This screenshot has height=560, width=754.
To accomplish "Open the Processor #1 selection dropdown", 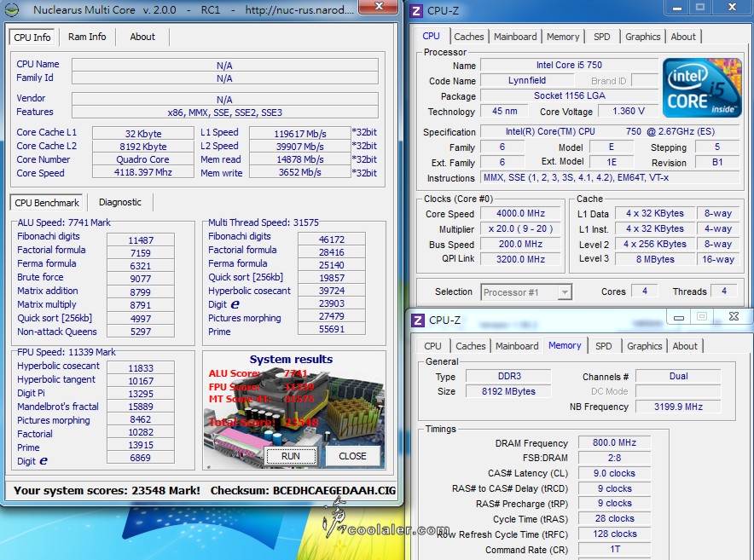I will click(526, 292).
